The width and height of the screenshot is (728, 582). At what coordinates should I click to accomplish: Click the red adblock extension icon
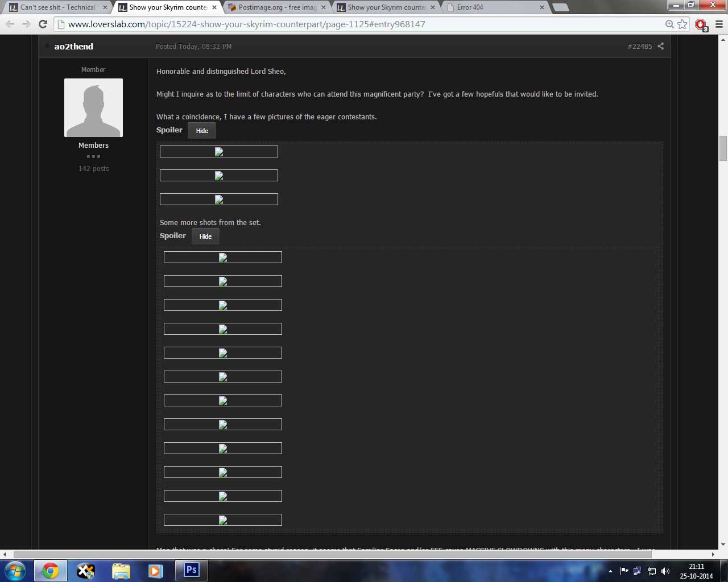click(701, 24)
